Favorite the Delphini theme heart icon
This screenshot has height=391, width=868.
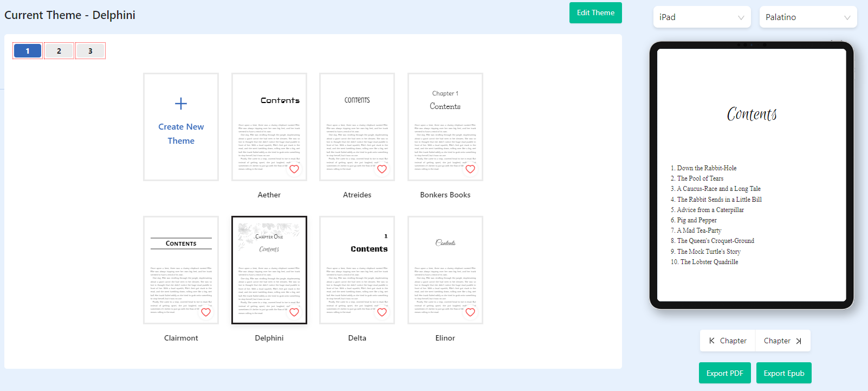point(294,312)
